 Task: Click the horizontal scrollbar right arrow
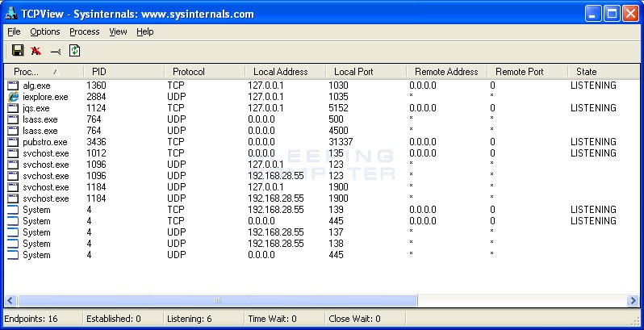tap(634, 300)
